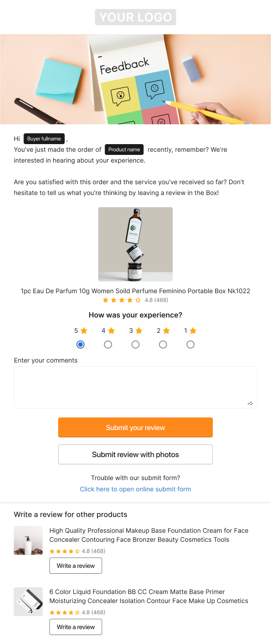Click the star icon beside the 4 rating

[111, 330]
